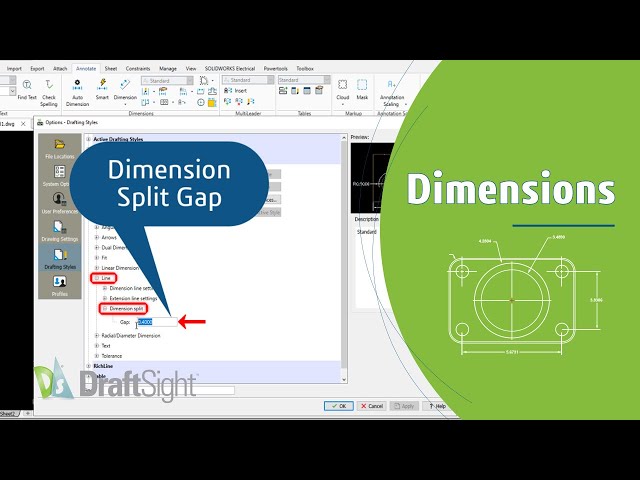Switch to the Import ribbon tab

pos(14,69)
